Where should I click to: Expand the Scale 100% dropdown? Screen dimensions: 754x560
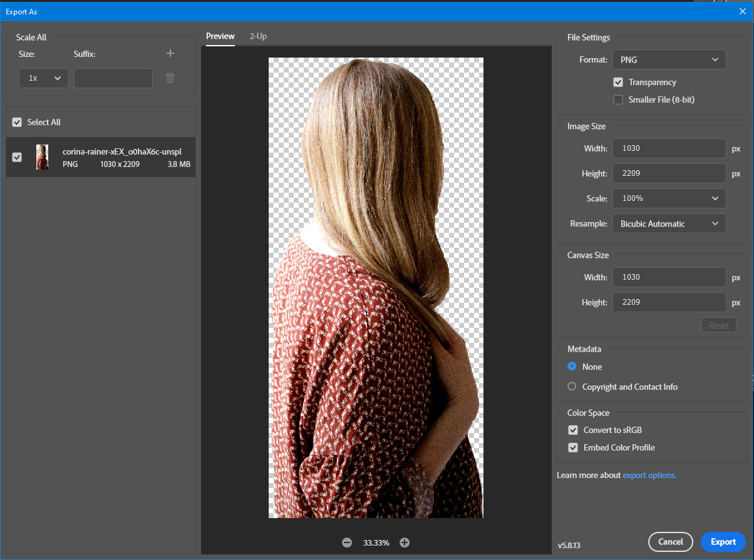point(669,198)
